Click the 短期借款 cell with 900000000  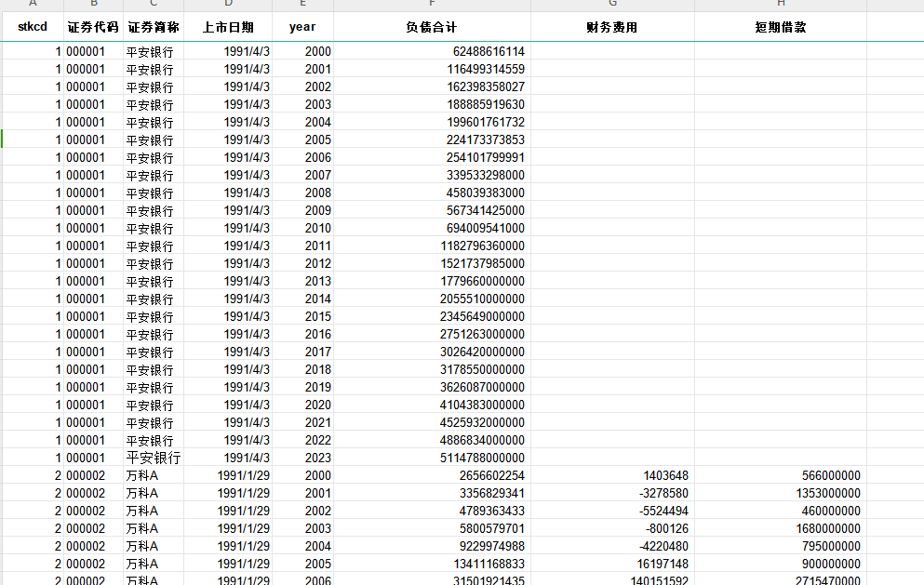tap(781, 564)
